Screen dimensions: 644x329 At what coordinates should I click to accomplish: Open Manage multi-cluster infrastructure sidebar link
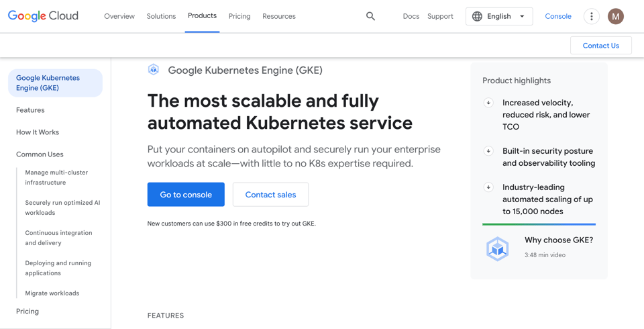pyautogui.click(x=56, y=177)
